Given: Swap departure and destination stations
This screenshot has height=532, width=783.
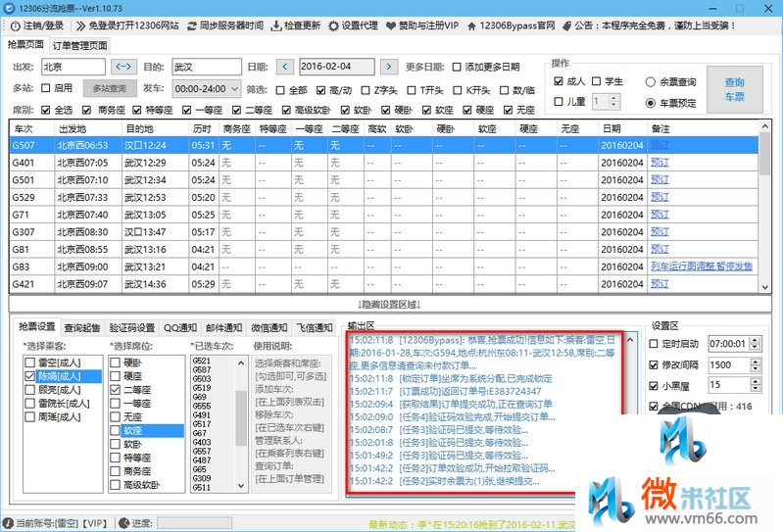Looking at the screenshot, I should click(123, 67).
